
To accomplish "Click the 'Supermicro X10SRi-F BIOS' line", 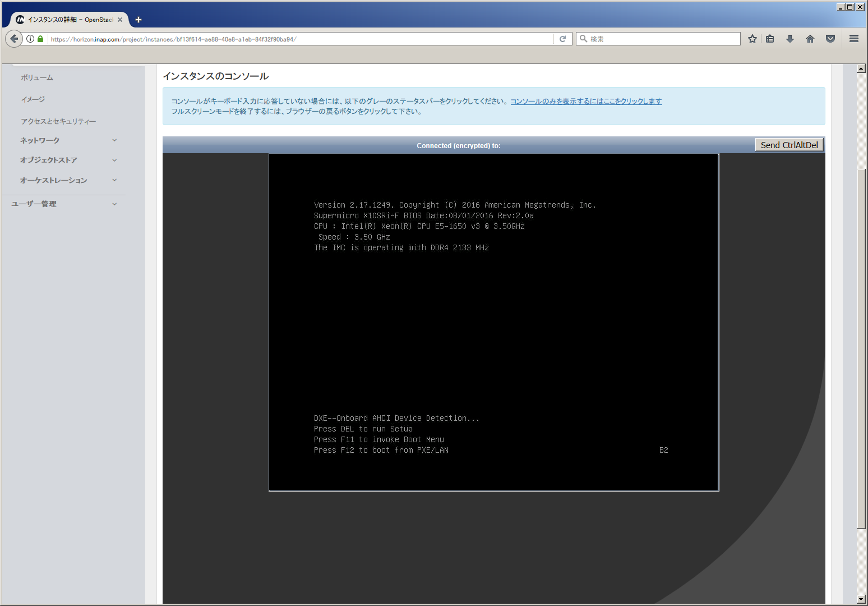I will pos(424,215).
